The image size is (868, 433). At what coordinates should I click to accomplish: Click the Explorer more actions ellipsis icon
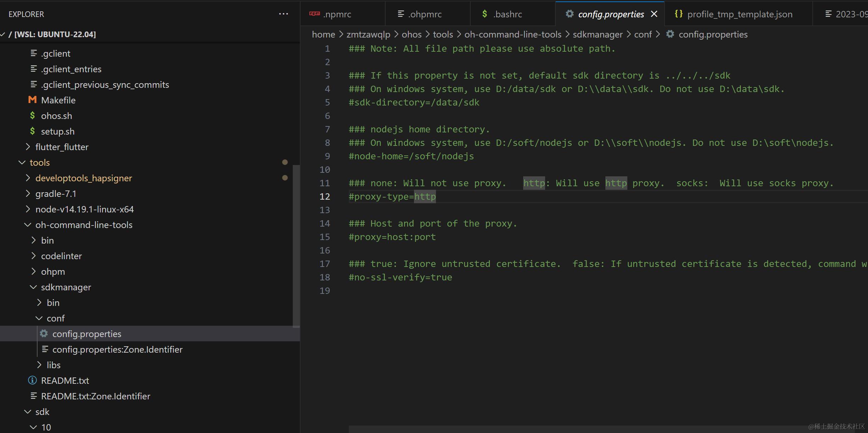pyautogui.click(x=283, y=14)
